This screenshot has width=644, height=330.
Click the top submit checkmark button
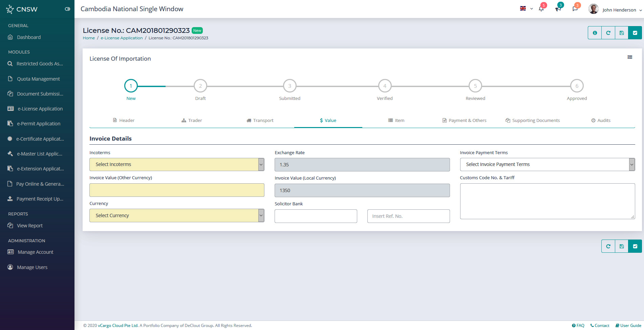coord(635,33)
